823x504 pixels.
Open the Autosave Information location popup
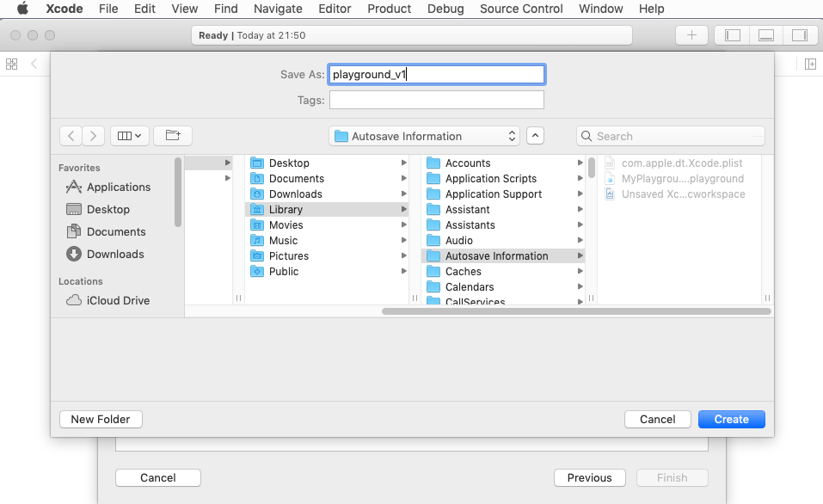pos(424,136)
